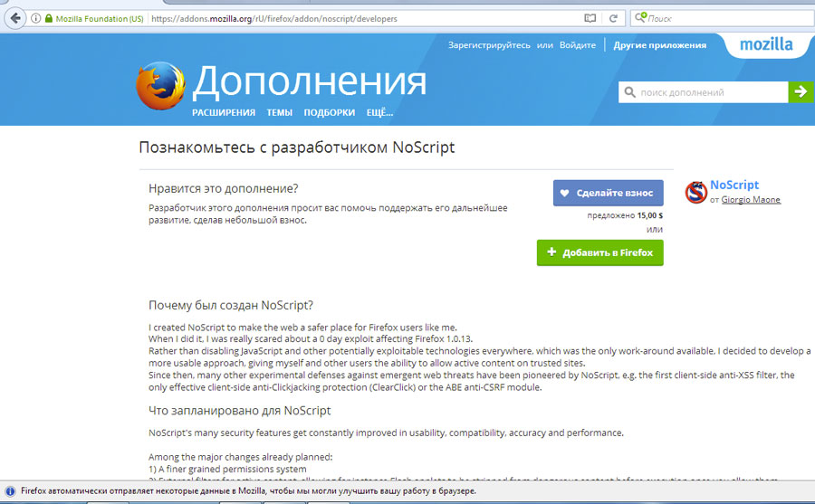Open the РАСШИРЕНИЯ menu
The image size is (815, 504).
pyautogui.click(x=224, y=113)
